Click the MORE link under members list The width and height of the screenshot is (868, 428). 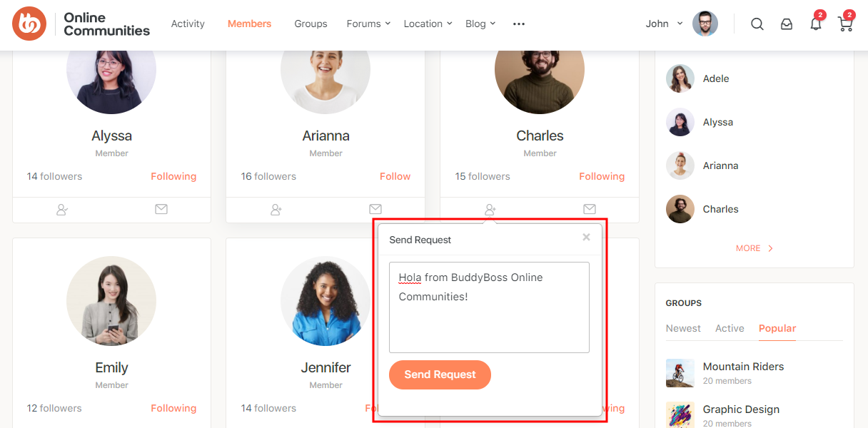click(755, 248)
